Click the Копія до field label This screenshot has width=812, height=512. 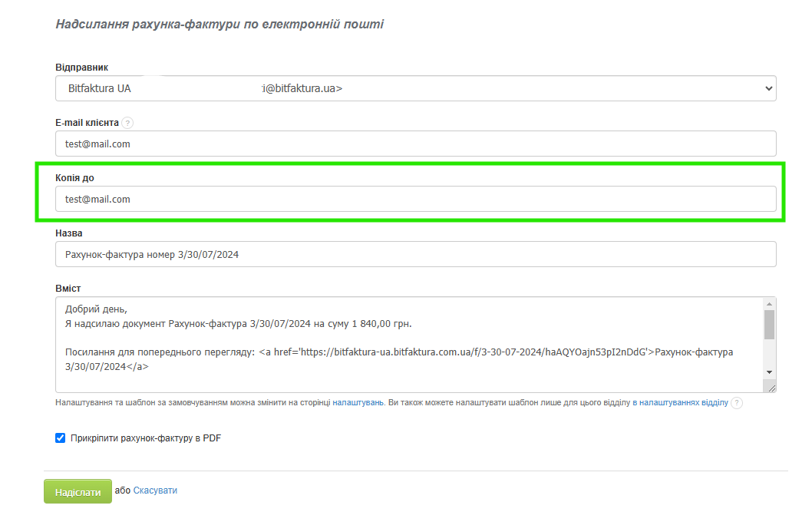coord(74,178)
